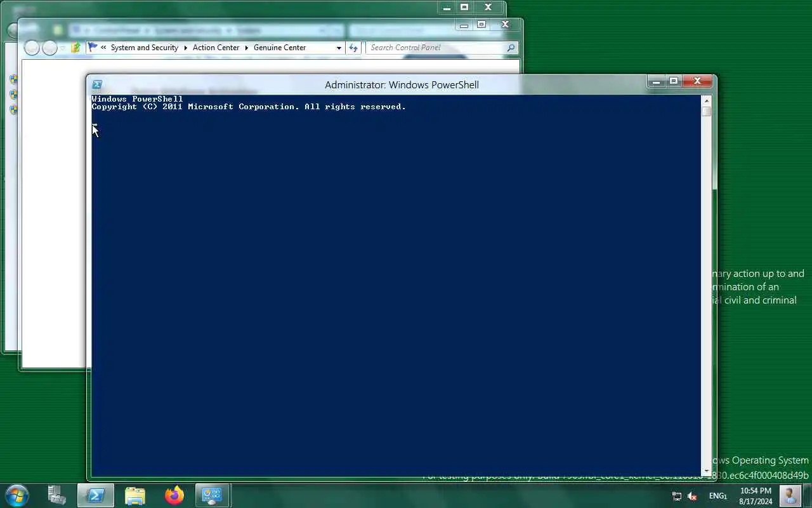This screenshot has width=812, height=508.
Task: Open the address bar history dropdown arrow
Action: tap(339, 48)
